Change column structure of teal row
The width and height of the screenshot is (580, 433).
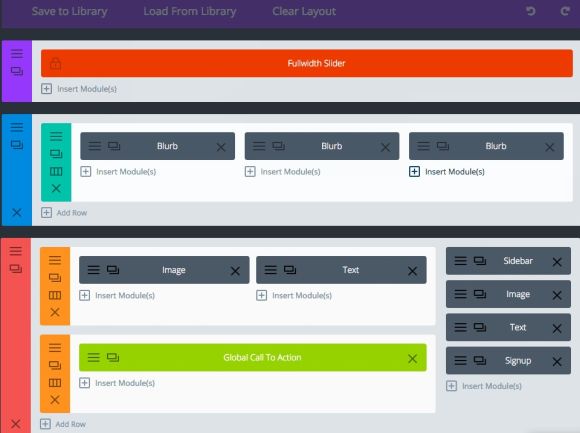[x=56, y=172]
